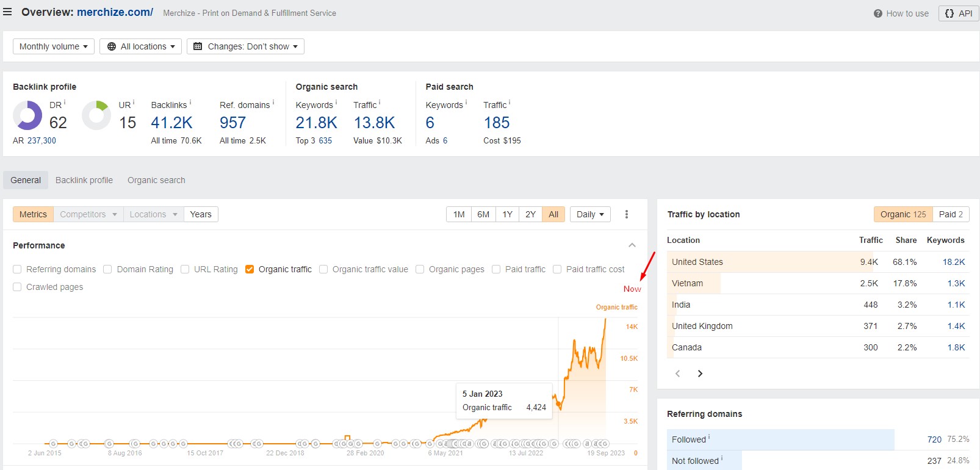Click the Not followed info icon

pos(722,458)
